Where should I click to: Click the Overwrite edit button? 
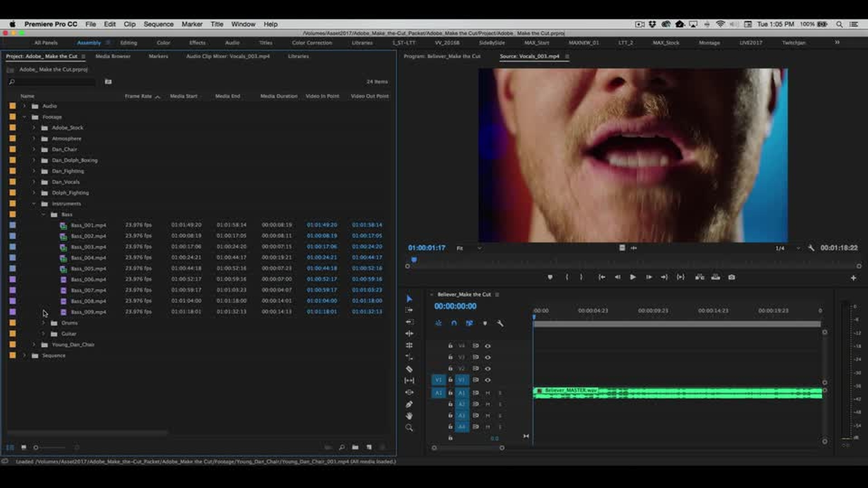click(x=716, y=277)
